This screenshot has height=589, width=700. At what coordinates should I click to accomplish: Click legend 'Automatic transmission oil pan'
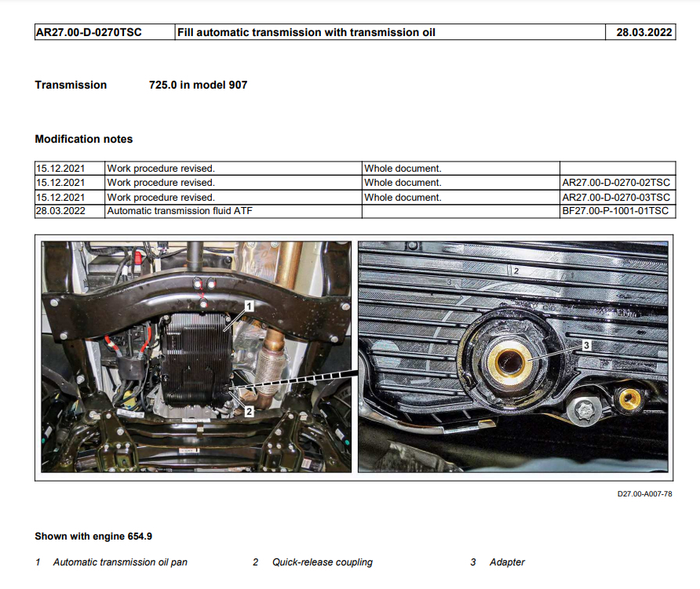tap(120, 562)
